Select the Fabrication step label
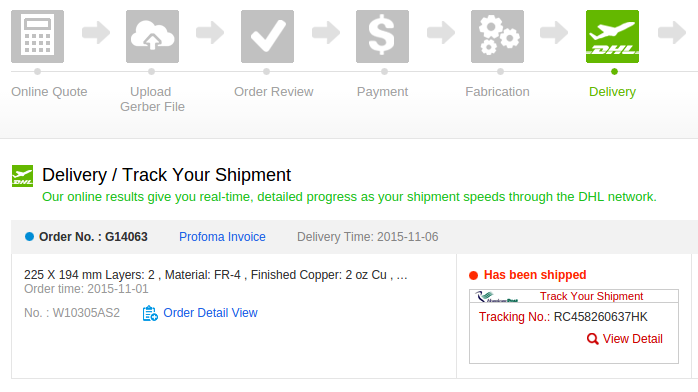The width and height of the screenshot is (698, 392). 497,92
